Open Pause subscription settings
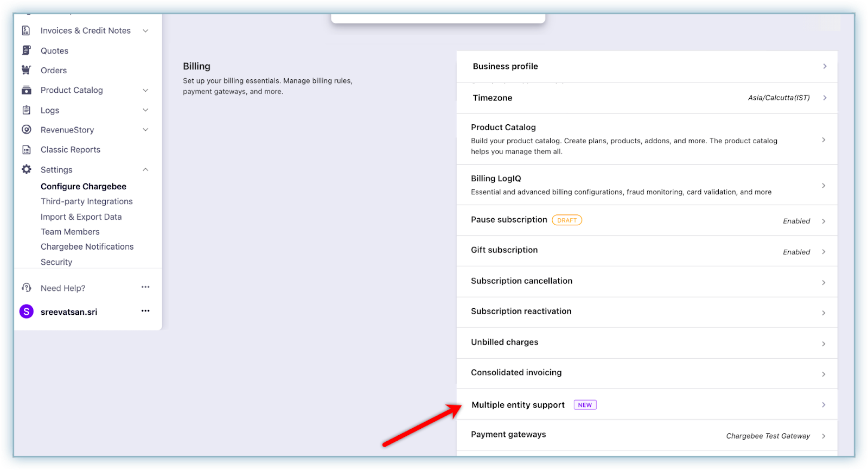The height and width of the screenshot is (470, 868). pyautogui.click(x=647, y=220)
